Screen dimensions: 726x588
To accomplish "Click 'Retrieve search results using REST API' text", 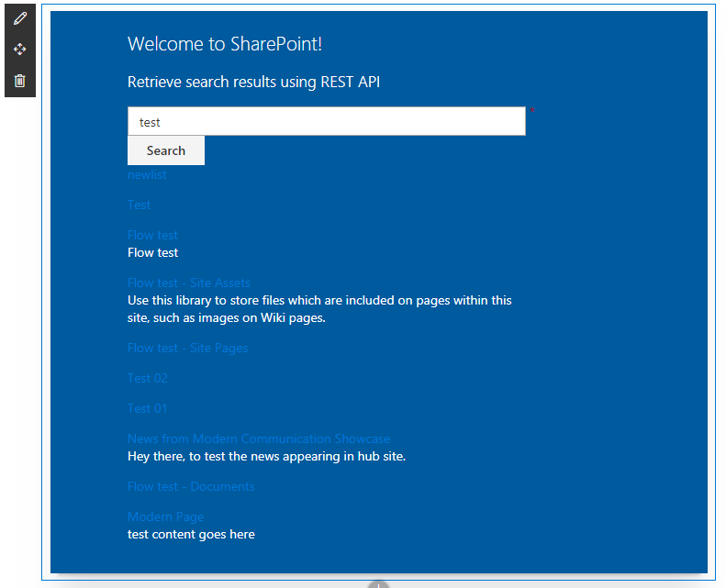I will [253, 83].
